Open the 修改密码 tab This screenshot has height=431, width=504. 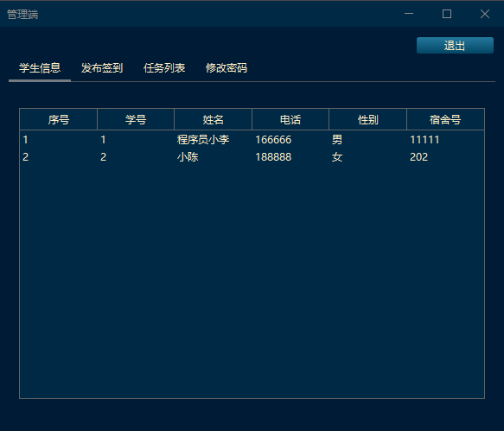[226, 68]
